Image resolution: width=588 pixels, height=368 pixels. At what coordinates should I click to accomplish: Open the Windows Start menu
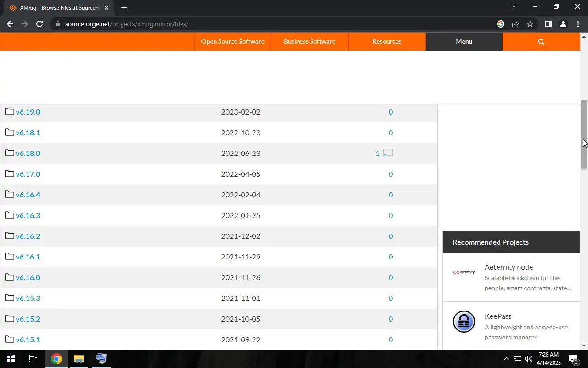(x=11, y=359)
